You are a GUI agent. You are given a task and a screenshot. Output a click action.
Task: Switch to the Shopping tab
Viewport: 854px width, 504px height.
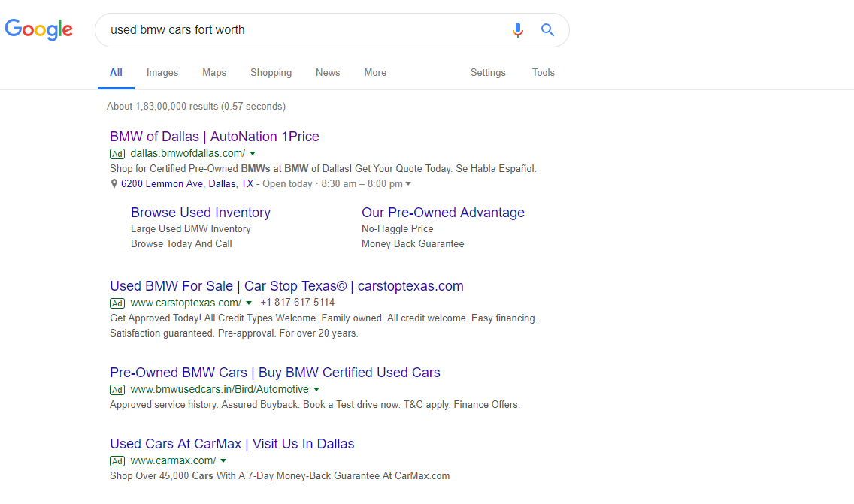(x=271, y=73)
